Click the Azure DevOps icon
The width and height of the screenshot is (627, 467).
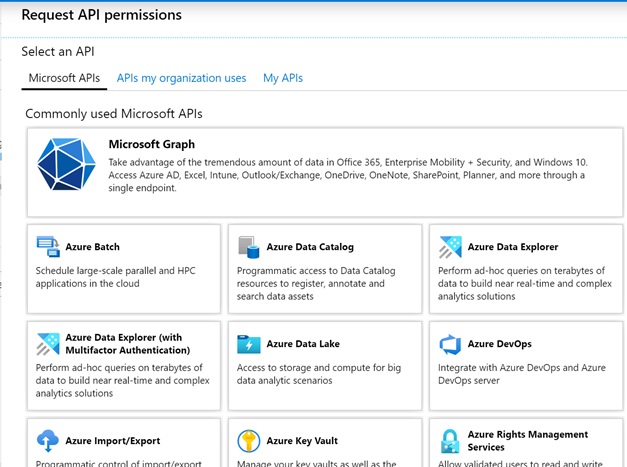(450, 344)
